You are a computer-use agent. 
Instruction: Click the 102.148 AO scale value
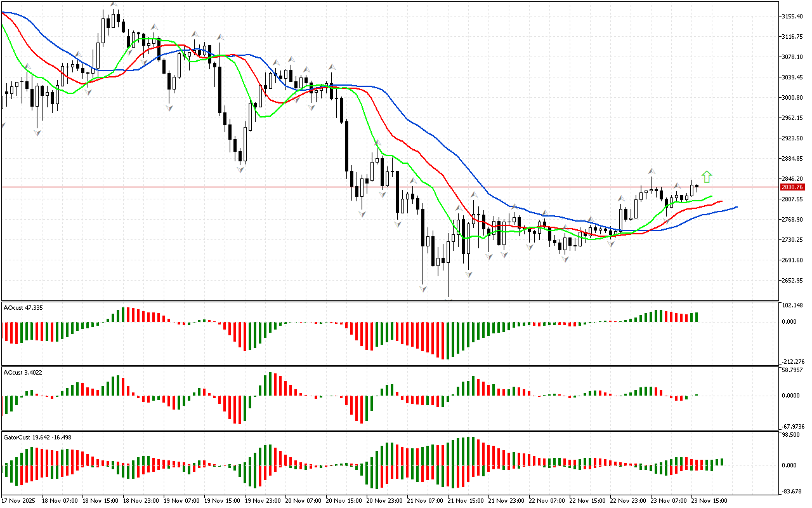click(x=792, y=305)
